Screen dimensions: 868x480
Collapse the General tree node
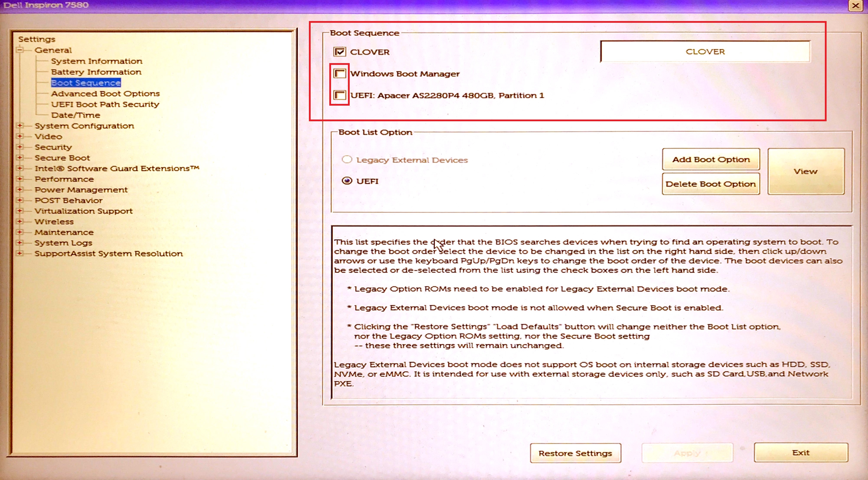click(x=20, y=50)
